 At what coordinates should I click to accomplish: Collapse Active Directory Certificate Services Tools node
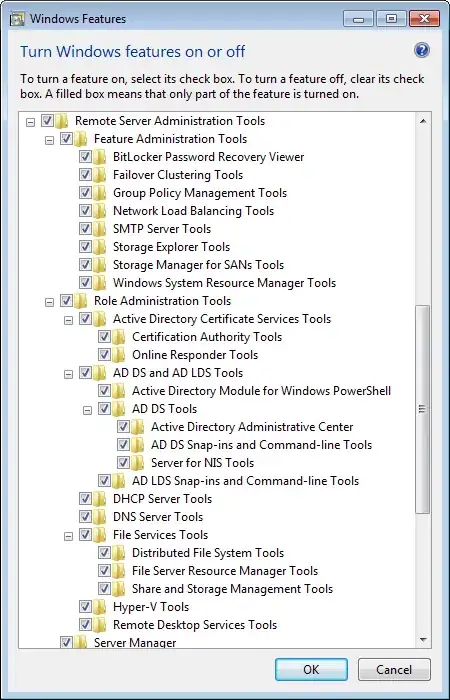click(68, 320)
